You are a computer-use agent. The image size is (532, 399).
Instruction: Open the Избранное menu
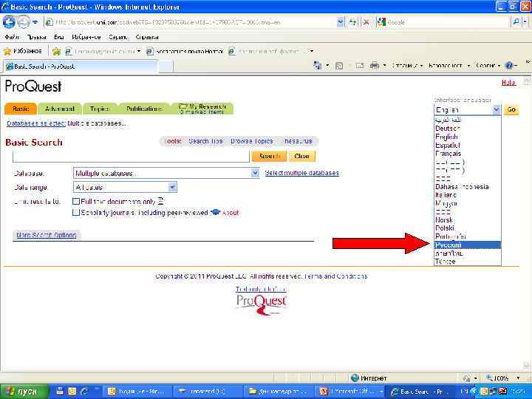pyautogui.click(x=86, y=37)
